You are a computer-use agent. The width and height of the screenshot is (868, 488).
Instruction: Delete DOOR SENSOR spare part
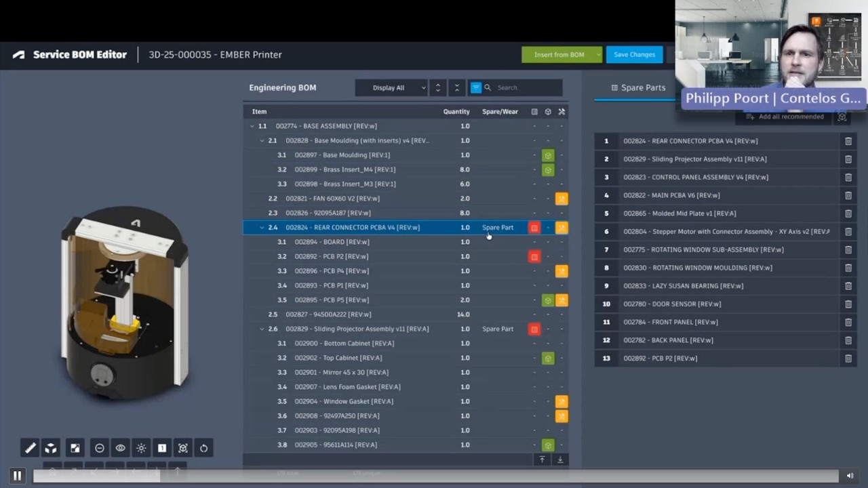[848, 304]
